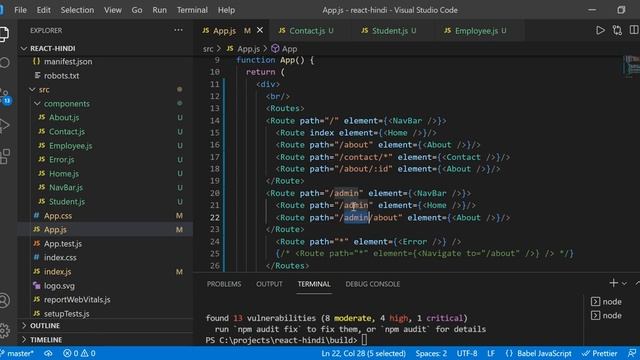
Task: Open the Search activity bar icon
Action: click(4, 63)
